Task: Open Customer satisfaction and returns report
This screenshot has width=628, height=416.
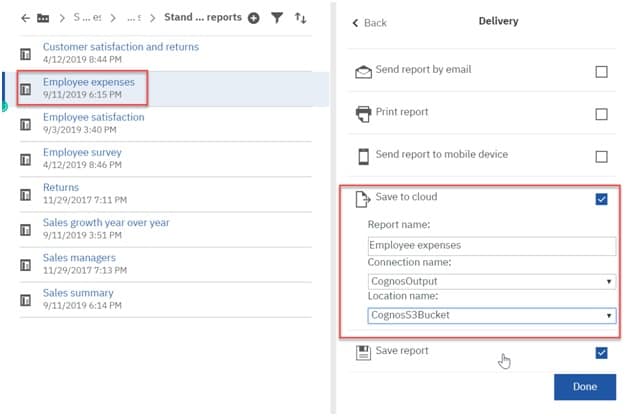Action: pyautogui.click(x=120, y=47)
